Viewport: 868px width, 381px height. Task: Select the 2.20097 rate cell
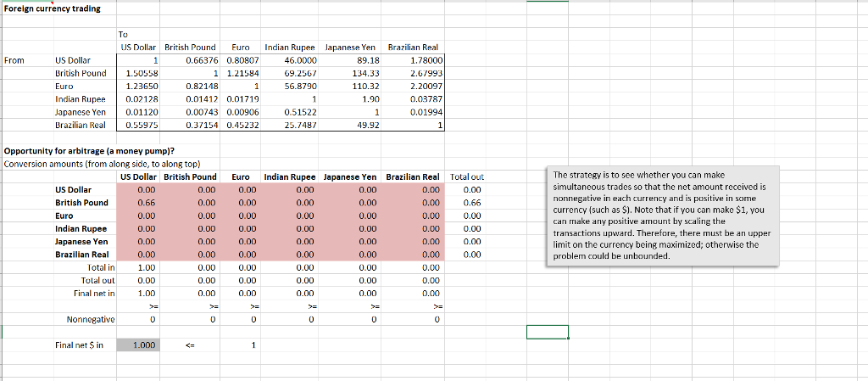pos(412,87)
